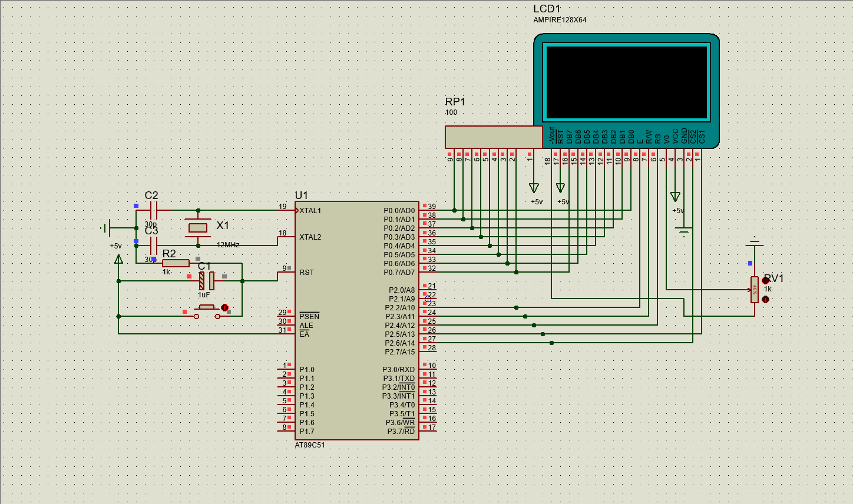Select the ground symbol under LCD GND pin
The width and height of the screenshot is (853, 504).
click(684, 232)
